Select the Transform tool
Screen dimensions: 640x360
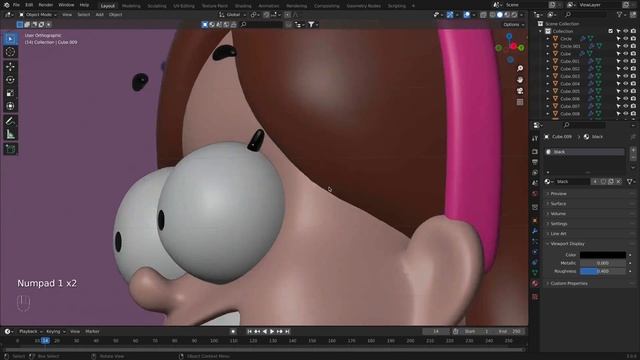(11, 106)
